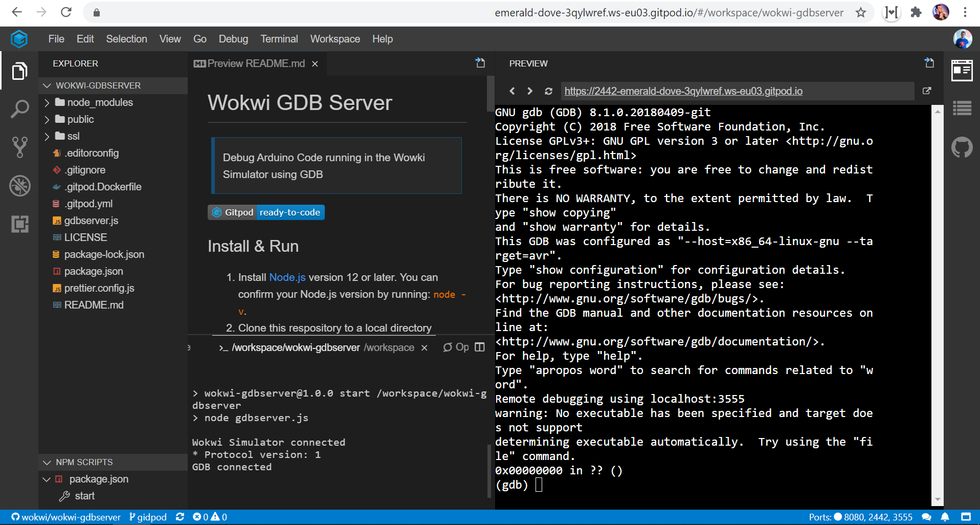Click the GDB terminal vertical scrollbar
The image size is (980, 525).
pos(938,305)
